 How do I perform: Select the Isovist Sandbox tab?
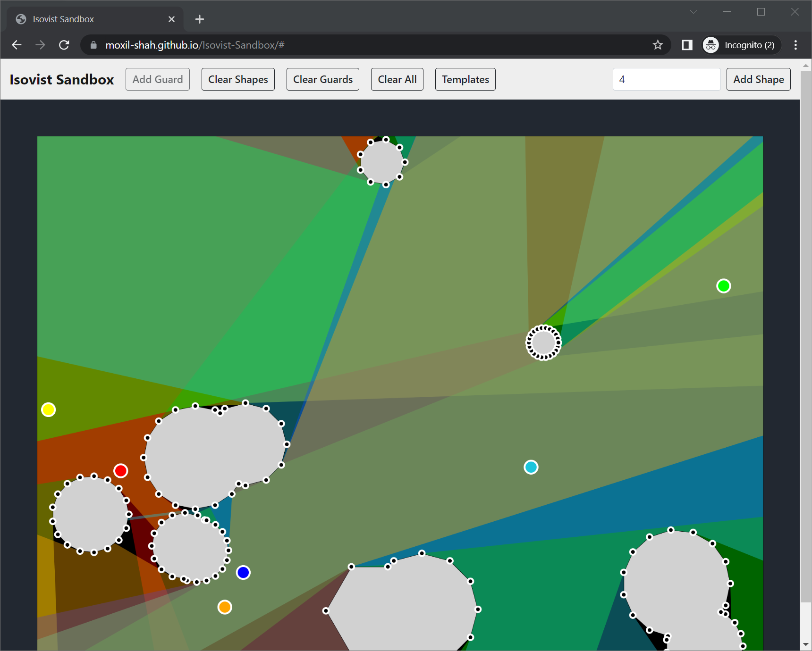click(x=95, y=19)
